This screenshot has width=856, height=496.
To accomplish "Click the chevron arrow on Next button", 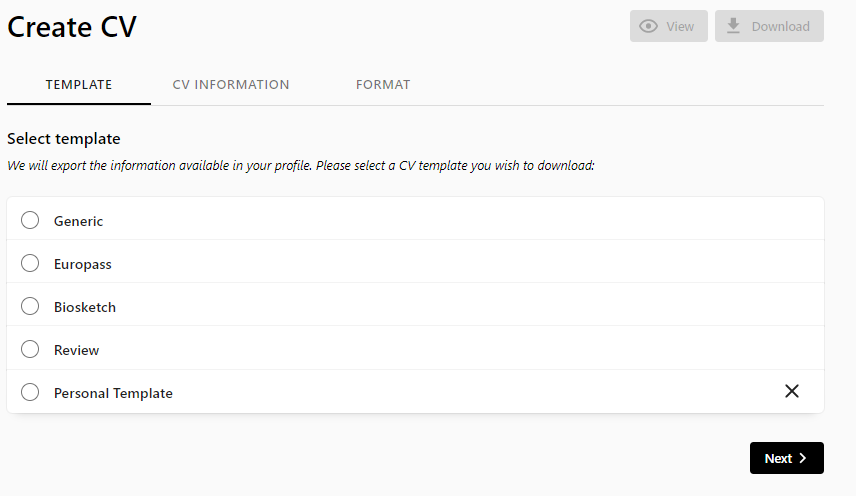I will (802, 458).
